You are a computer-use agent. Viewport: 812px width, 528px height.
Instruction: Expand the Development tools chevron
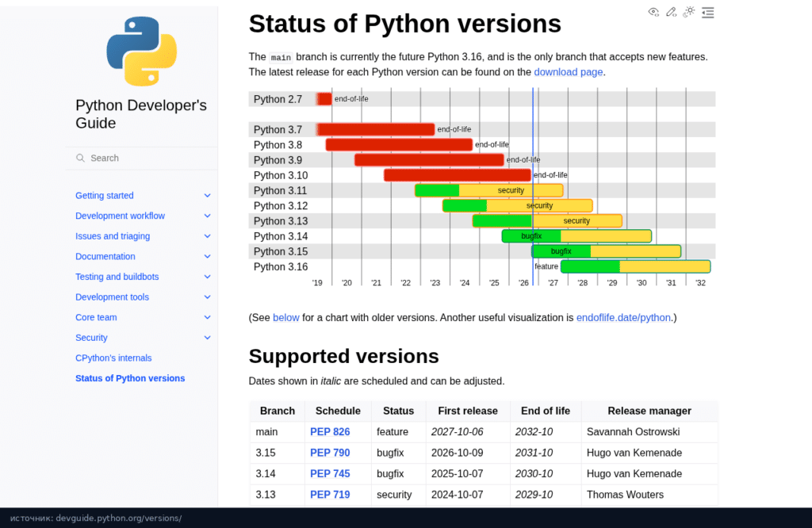point(207,297)
